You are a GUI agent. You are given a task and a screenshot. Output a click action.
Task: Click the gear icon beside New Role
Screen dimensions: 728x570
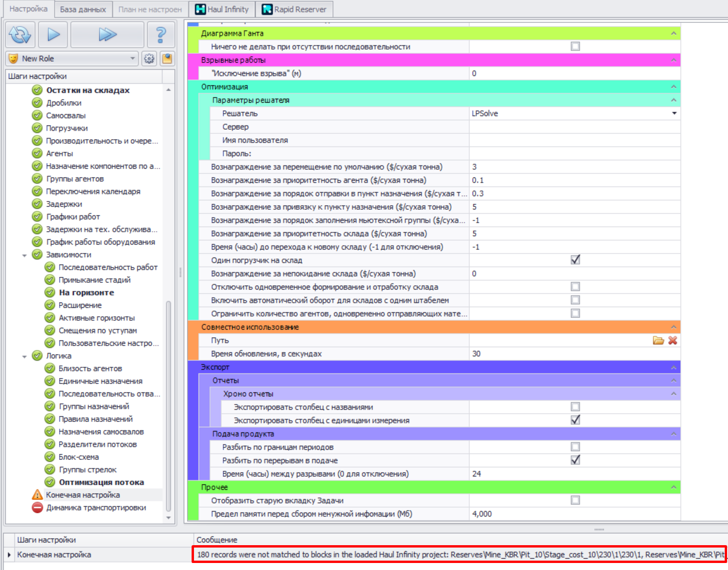149,59
